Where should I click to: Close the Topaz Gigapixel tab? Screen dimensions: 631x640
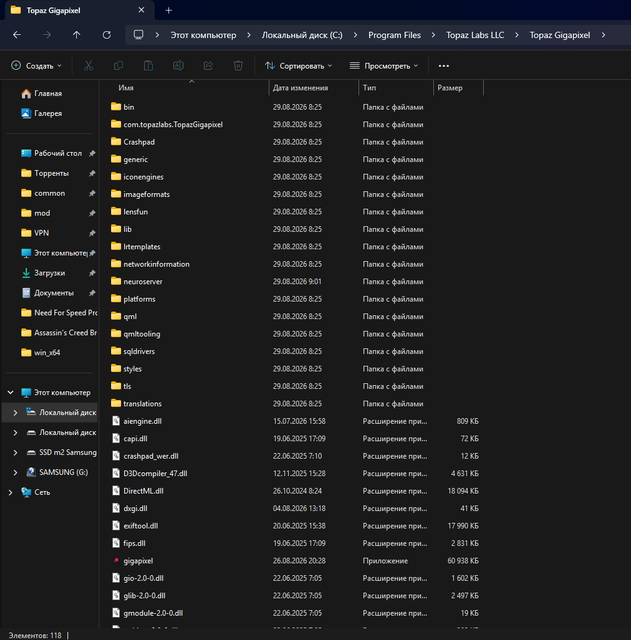141,10
